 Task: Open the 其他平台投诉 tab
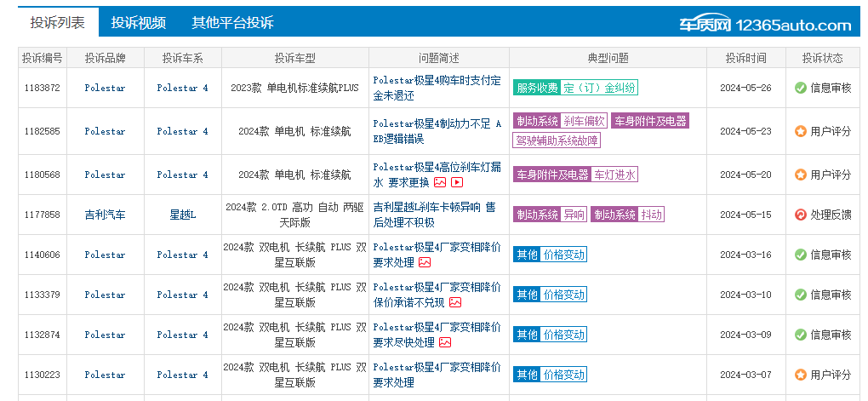pos(232,23)
